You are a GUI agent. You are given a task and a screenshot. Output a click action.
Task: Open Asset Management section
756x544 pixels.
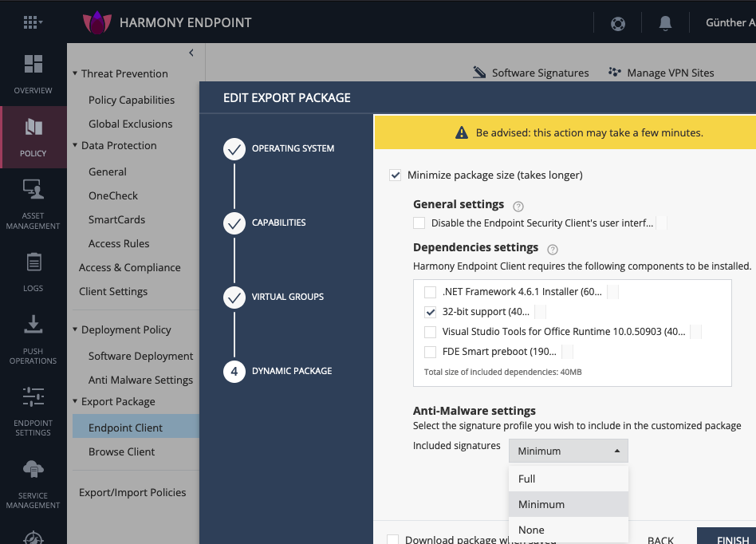pos(33,204)
